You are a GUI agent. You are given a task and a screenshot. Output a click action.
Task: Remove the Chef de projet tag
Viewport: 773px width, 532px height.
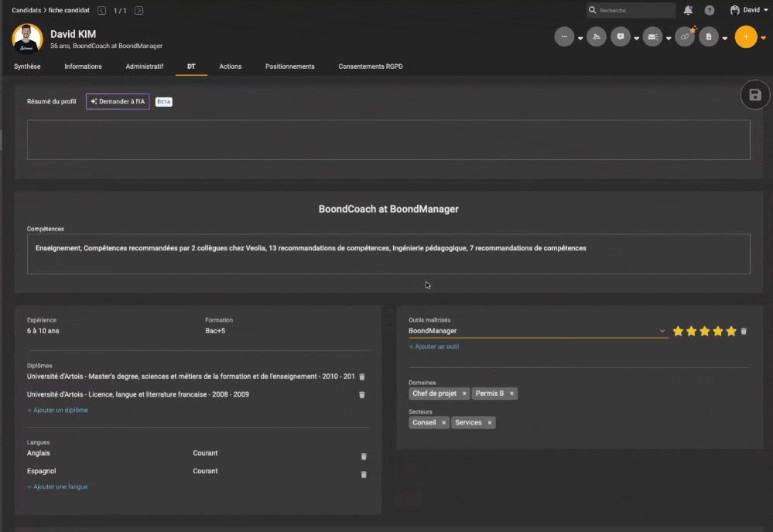coord(464,394)
